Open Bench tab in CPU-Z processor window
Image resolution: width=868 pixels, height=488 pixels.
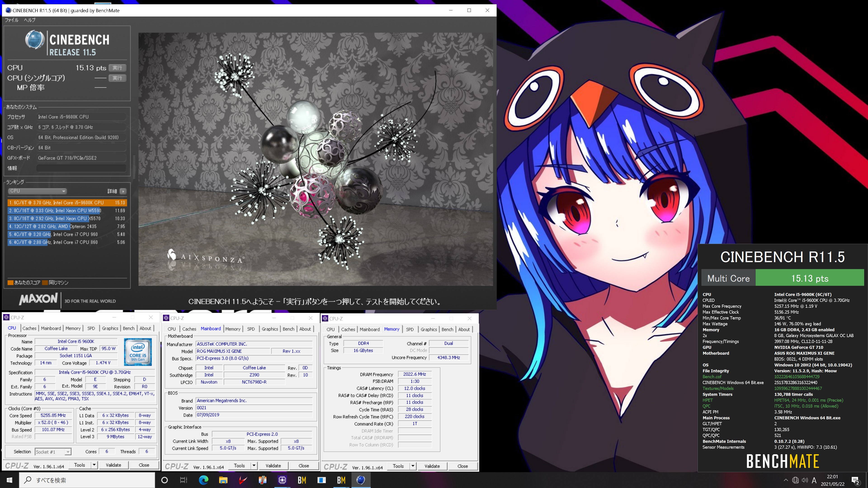click(x=128, y=328)
